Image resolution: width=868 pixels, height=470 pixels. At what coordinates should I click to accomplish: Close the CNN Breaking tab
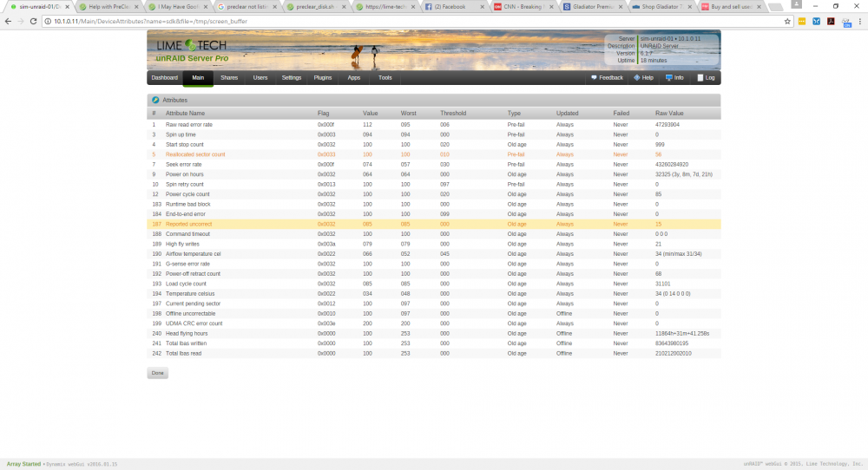tap(551, 7)
